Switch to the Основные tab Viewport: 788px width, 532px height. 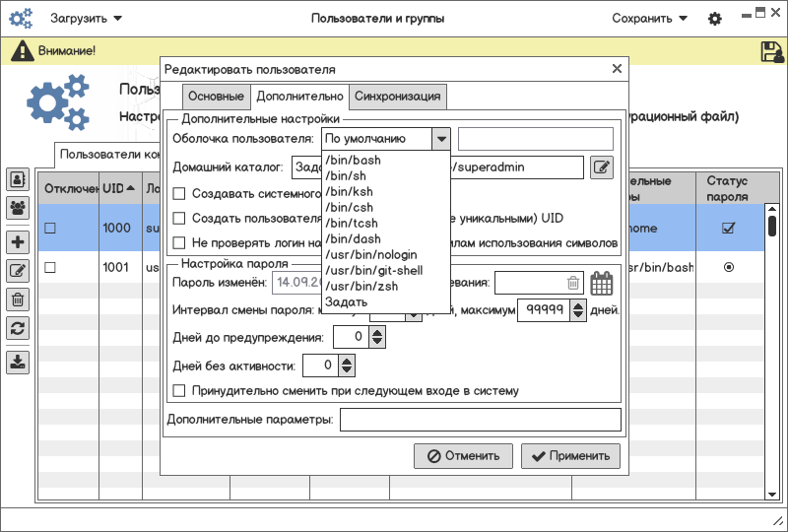(x=216, y=97)
